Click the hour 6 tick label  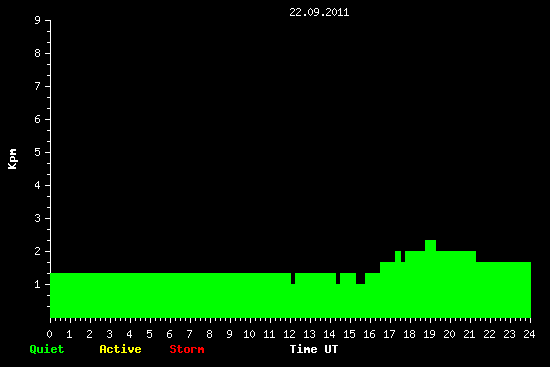point(169,334)
